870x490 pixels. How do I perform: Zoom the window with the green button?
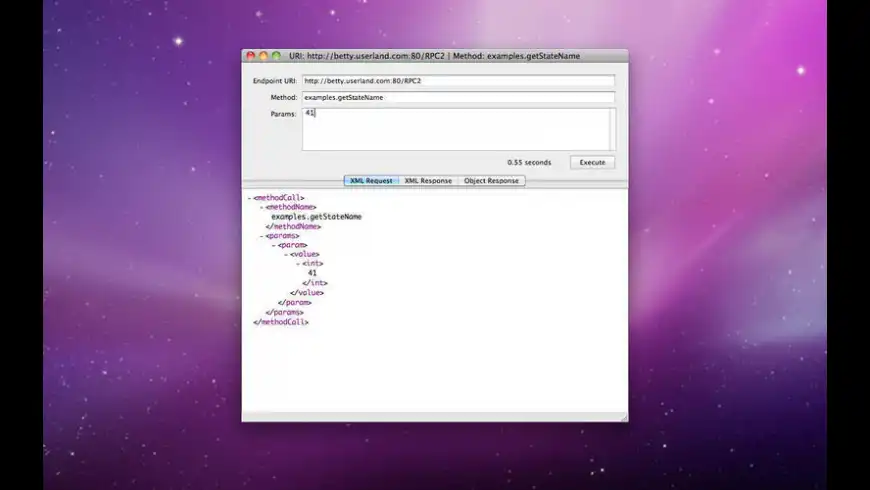coord(276,55)
